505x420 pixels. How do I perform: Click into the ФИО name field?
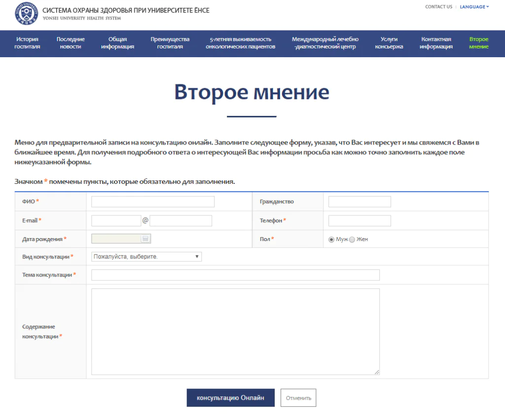[x=152, y=201]
